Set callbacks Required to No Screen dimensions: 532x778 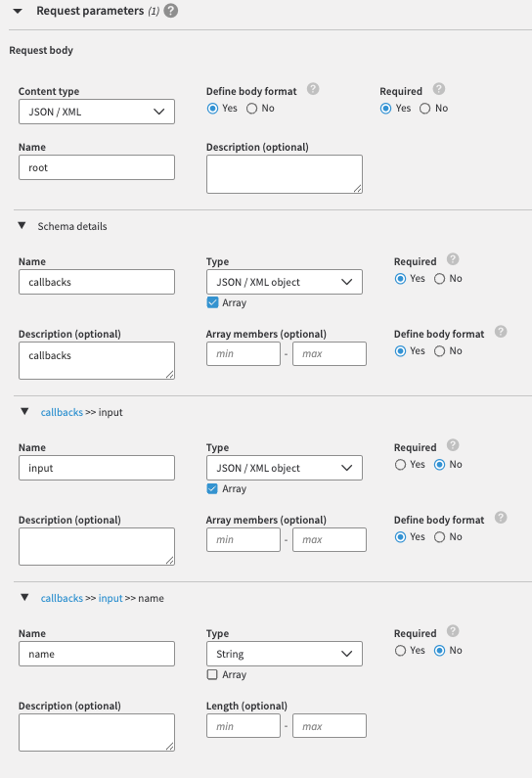click(439, 279)
